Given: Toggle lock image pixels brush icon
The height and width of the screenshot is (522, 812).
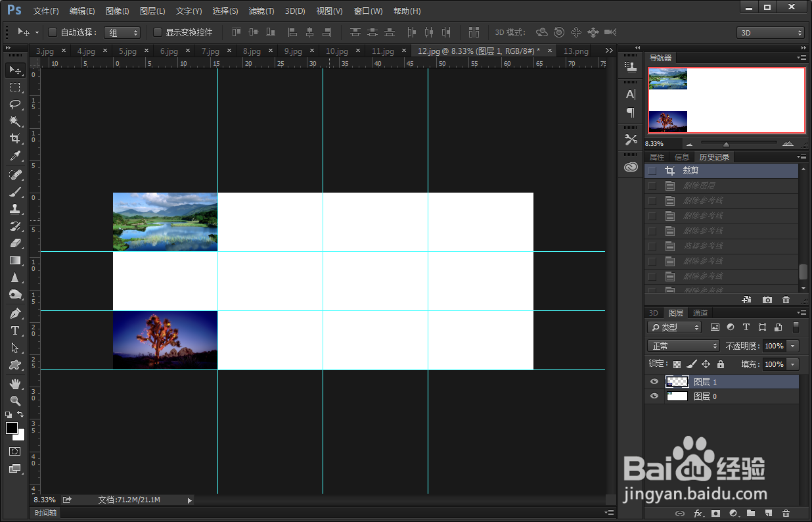Looking at the screenshot, I should [x=691, y=364].
